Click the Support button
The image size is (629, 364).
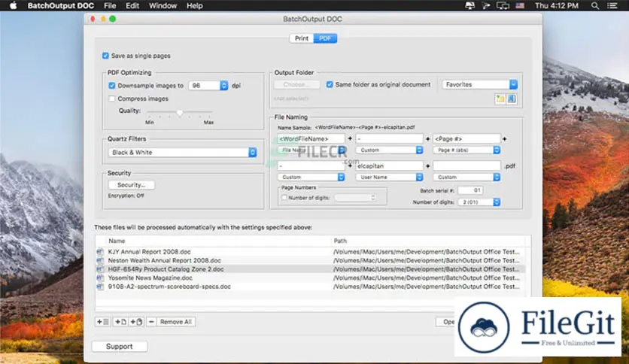point(119,347)
